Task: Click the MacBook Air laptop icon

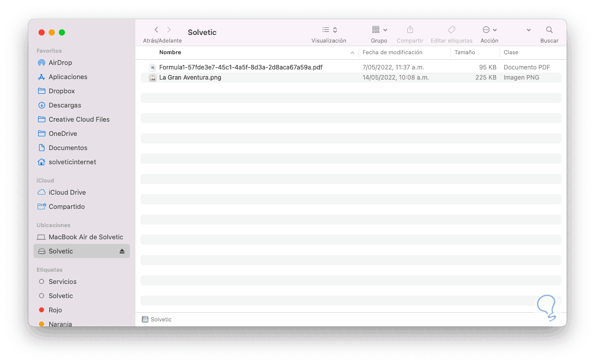Action: click(41, 237)
